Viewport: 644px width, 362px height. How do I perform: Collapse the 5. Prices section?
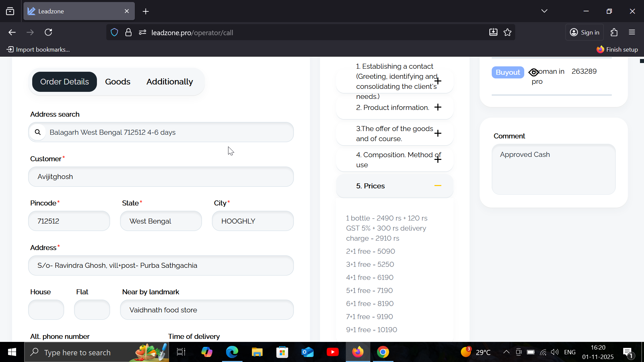click(438, 186)
